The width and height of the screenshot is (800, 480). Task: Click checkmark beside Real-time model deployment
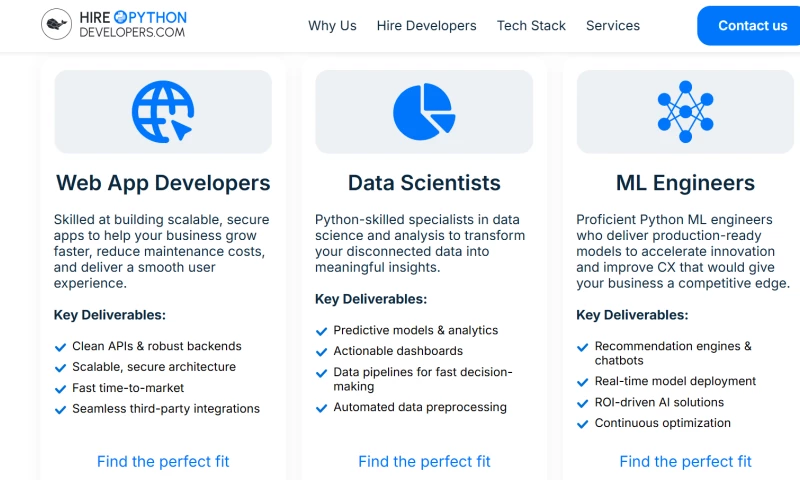(583, 382)
